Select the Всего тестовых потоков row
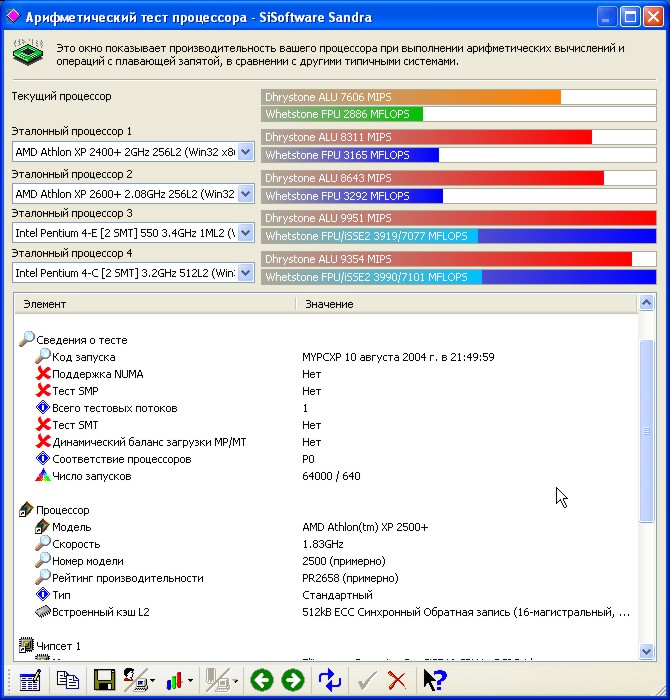670x700 pixels. (x=326, y=408)
